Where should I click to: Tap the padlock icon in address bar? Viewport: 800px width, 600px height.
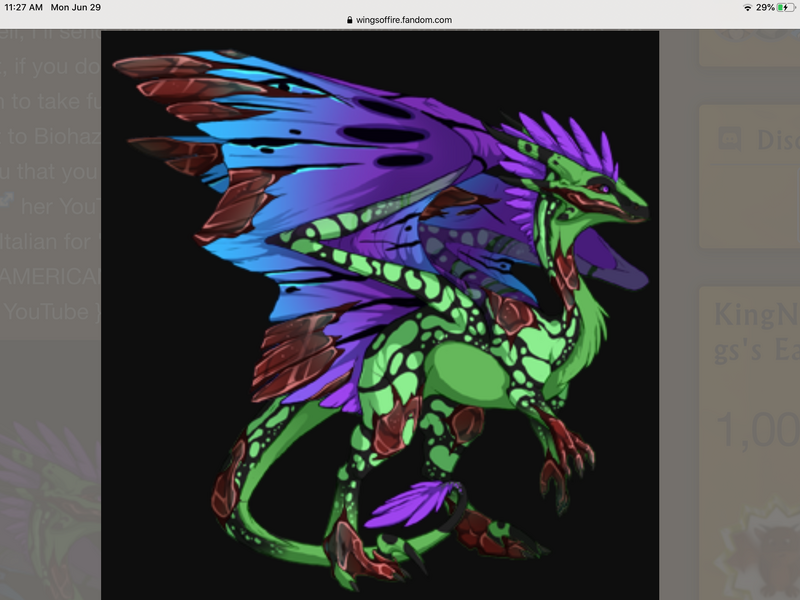point(349,20)
